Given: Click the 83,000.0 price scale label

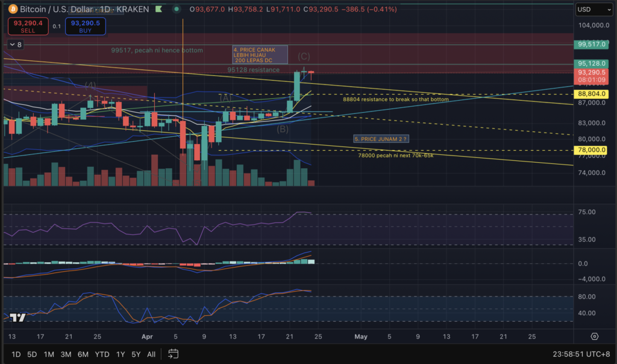Looking at the screenshot, I should click(x=592, y=123).
